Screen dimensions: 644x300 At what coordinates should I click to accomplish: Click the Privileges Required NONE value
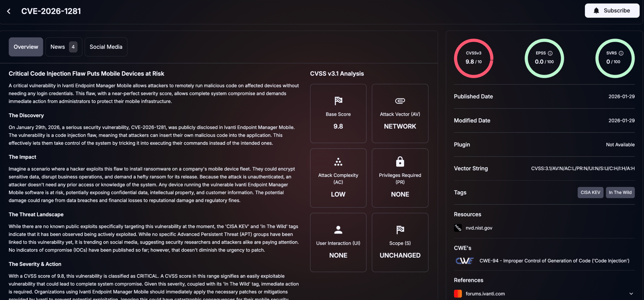click(x=400, y=194)
